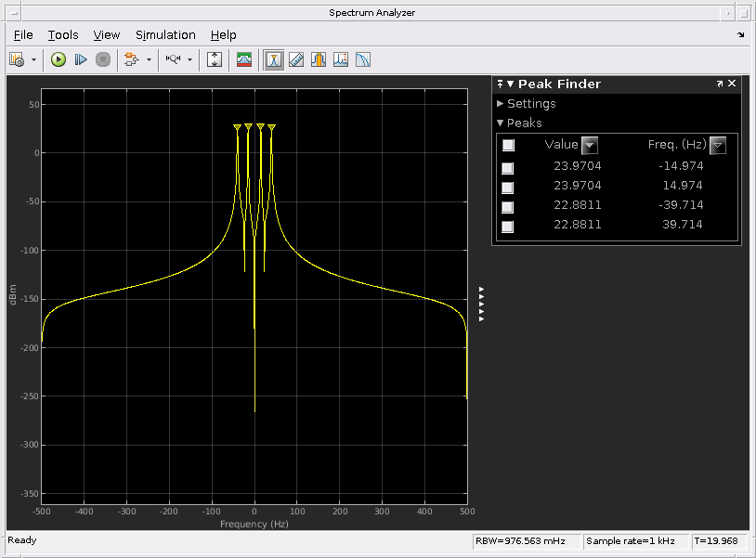Image resolution: width=756 pixels, height=558 pixels.
Task: Click the CCDF Measurements icon
Action: (363, 59)
